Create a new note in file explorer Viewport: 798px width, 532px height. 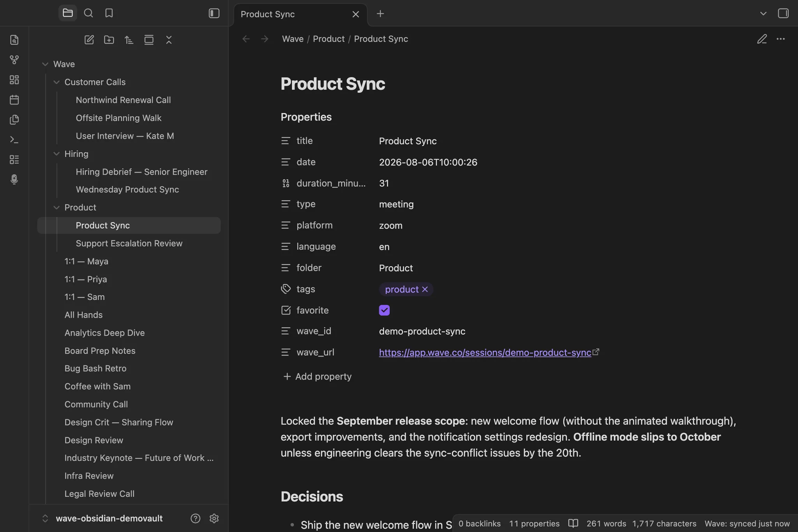coord(89,40)
